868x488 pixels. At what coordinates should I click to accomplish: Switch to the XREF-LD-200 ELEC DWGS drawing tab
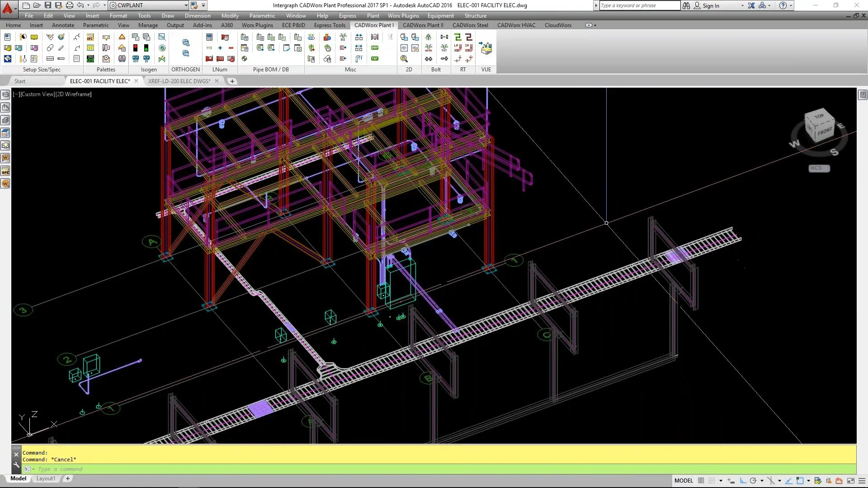(179, 81)
